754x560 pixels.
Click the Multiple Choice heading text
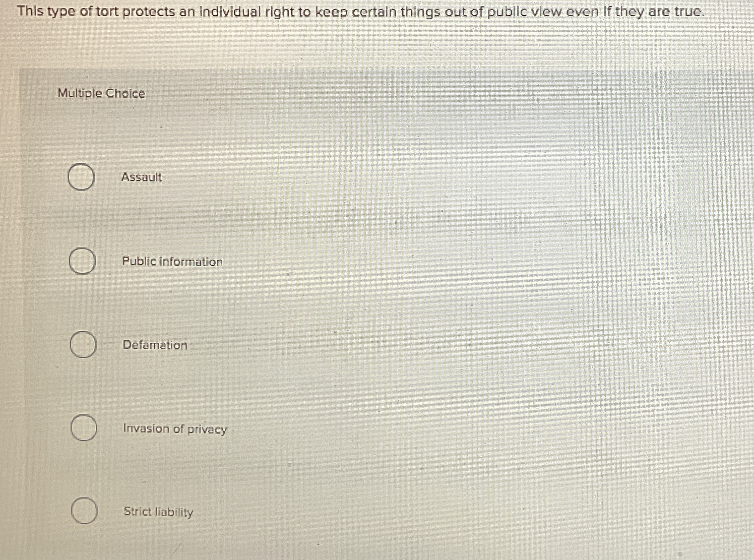coord(100,93)
